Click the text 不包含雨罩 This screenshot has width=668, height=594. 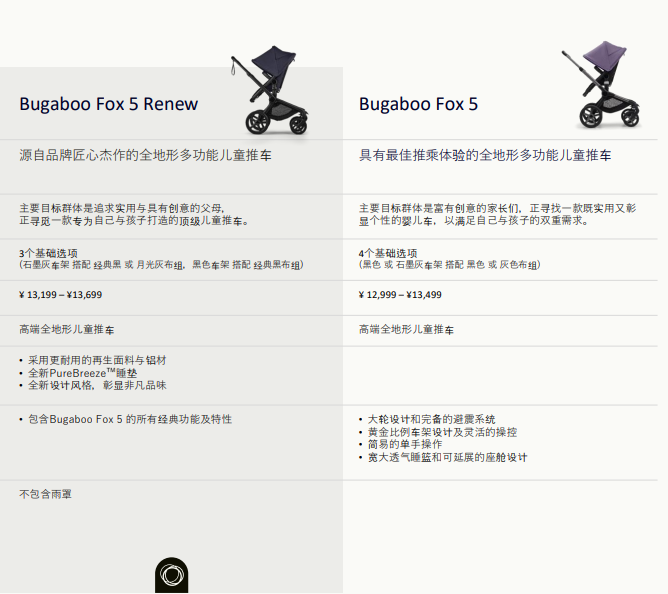[x=45, y=494]
